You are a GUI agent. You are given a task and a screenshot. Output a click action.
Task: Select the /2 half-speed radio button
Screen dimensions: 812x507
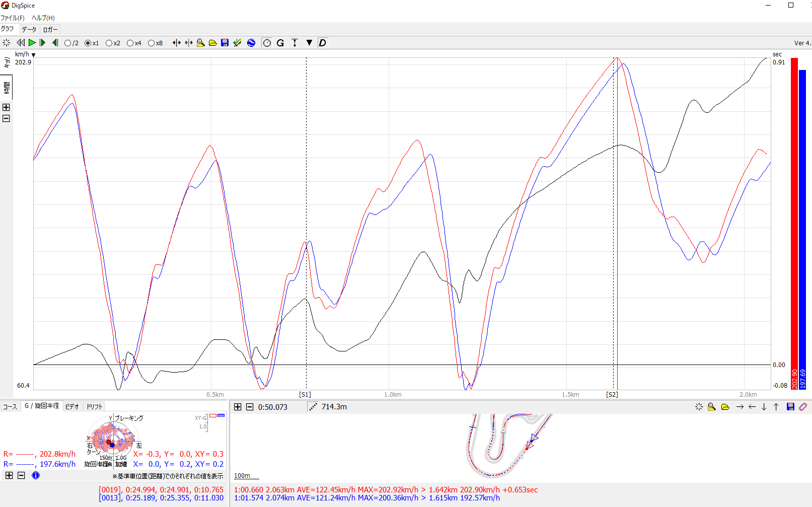click(68, 43)
